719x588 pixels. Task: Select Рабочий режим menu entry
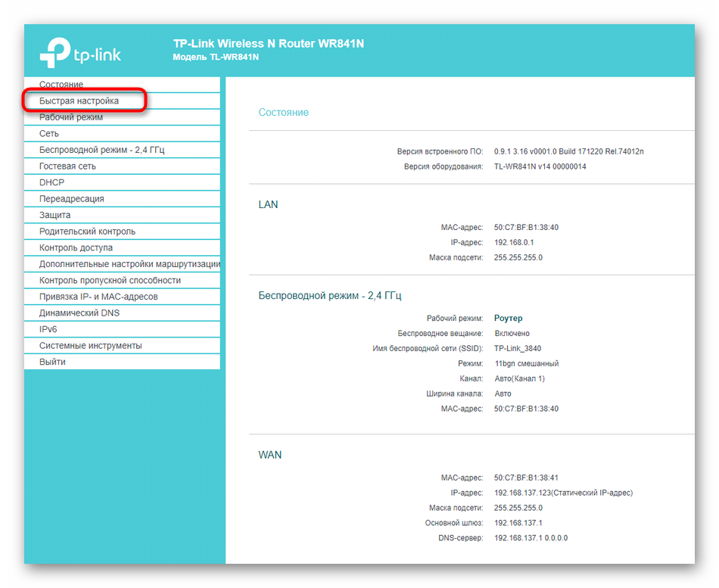[x=71, y=117]
